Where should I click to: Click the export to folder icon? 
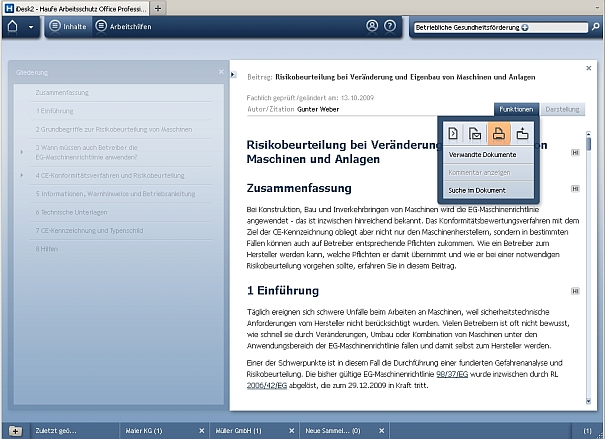point(522,133)
